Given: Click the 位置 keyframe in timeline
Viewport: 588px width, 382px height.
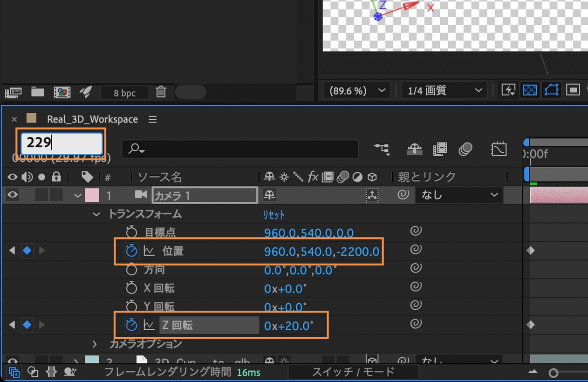Looking at the screenshot, I should (x=531, y=251).
